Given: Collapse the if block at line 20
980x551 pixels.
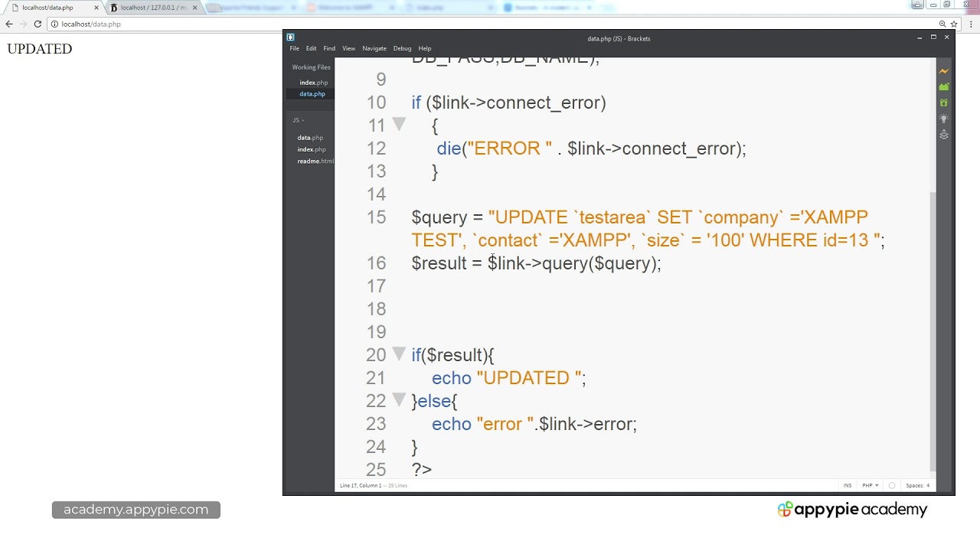Looking at the screenshot, I should click(x=399, y=354).
